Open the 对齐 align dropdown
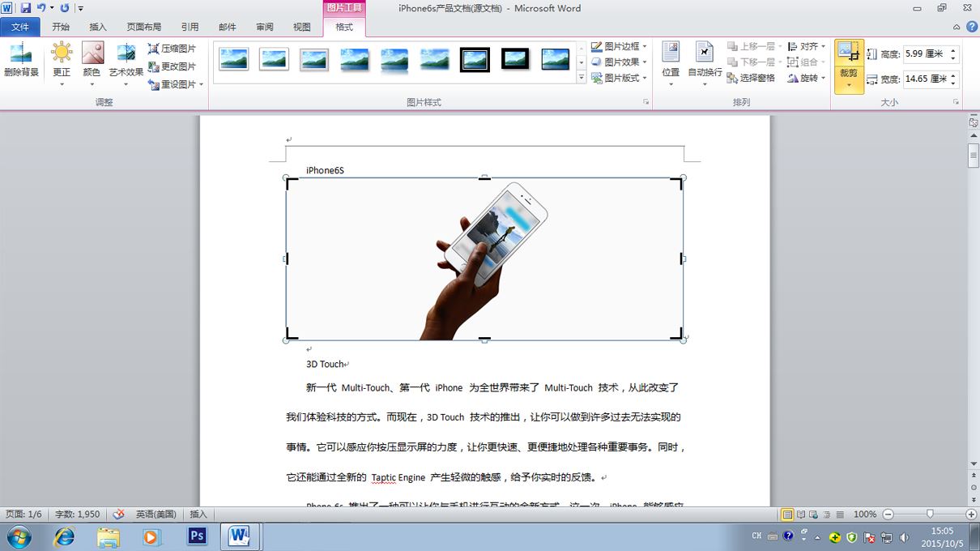Viewport: 980px width, 551px height. point(807,46)
